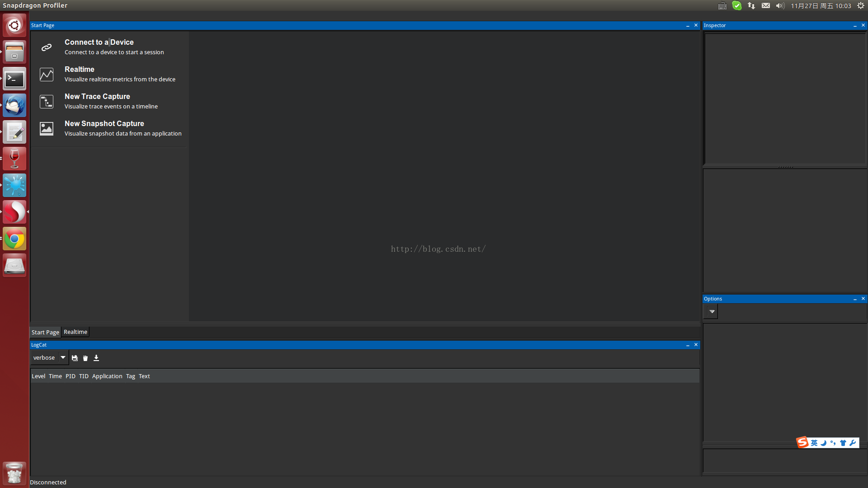Open Thunderbird mail from the dock
The image size is (868, 488).
[x=14, y=105]
